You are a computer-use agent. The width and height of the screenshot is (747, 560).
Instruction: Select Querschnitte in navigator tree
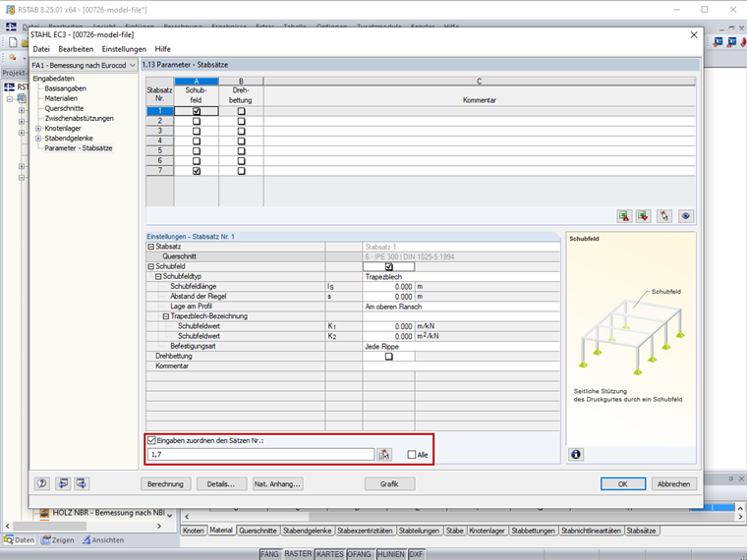64,109
